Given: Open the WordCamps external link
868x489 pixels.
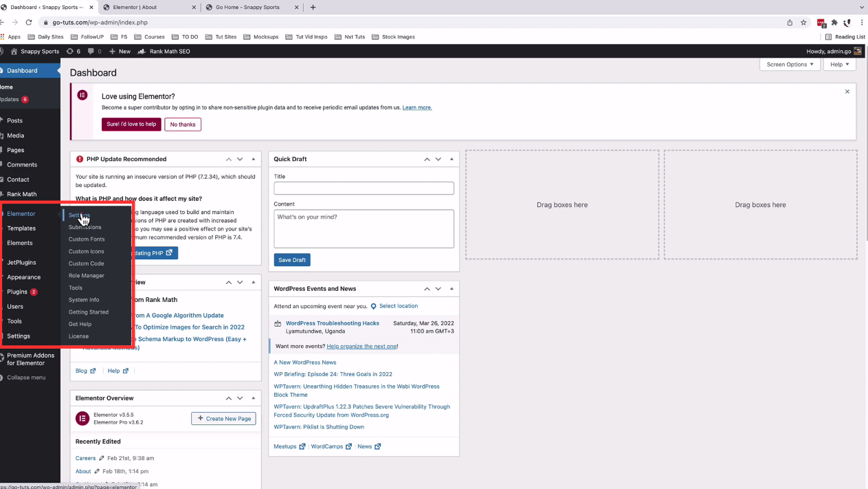Looking at the screenshot, I should click(331, 446).
